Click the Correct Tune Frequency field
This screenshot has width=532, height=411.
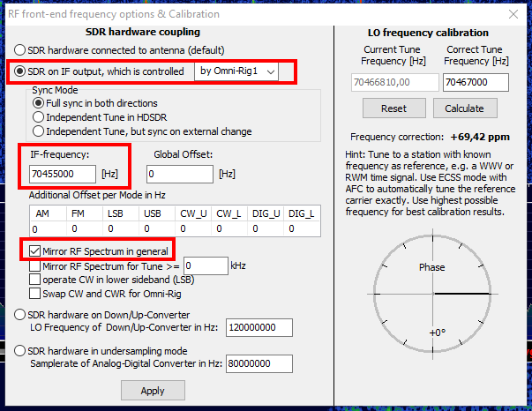(476, 82)
